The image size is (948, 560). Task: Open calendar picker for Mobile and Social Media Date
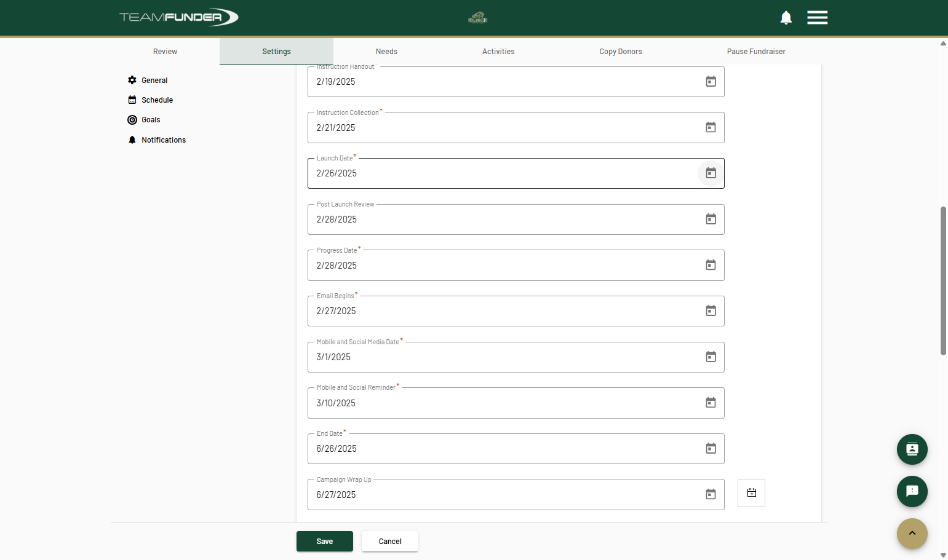(711, 357)
